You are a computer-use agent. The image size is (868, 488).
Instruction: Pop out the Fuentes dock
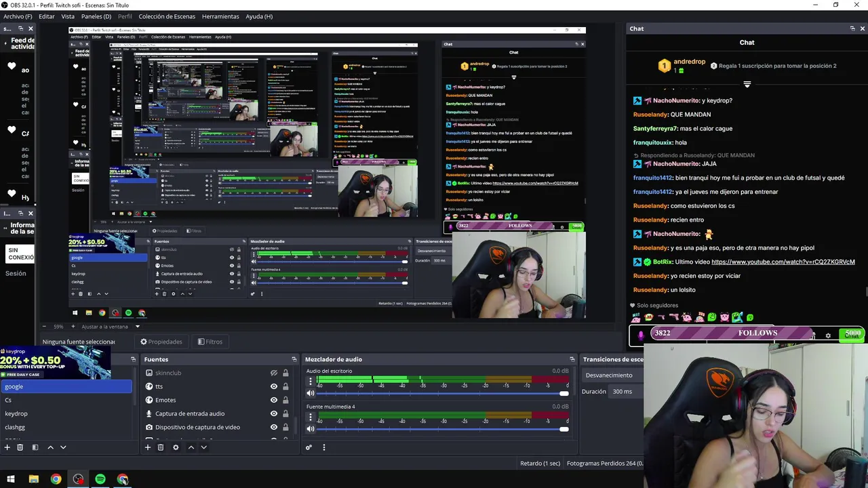pos(294,359)
